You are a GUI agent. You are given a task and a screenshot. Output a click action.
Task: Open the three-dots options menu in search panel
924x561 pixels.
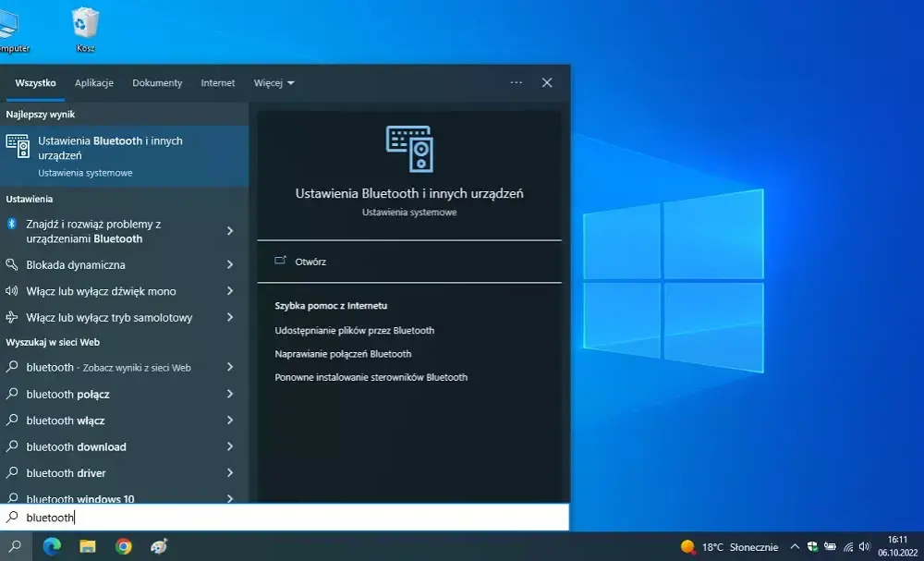click(517, 82)
